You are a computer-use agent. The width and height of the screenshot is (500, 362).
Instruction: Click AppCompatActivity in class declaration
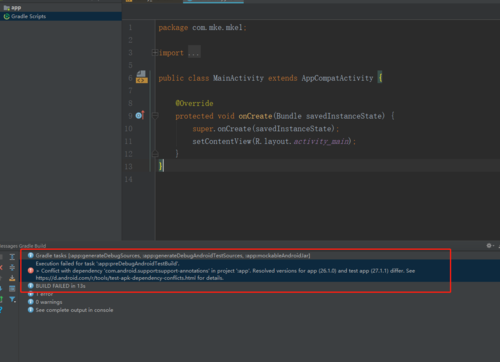pos(337,78)
